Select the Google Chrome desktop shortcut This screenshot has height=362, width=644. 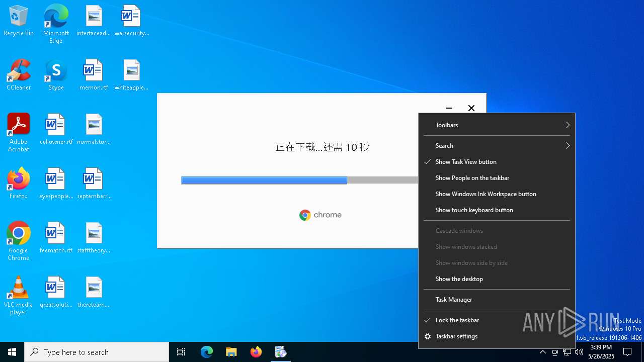(19, 241)
